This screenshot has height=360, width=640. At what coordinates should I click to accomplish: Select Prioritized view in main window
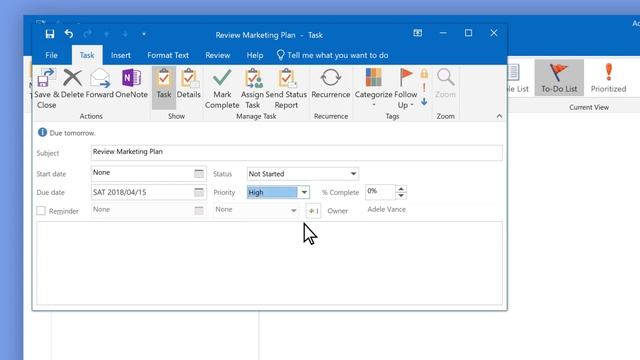coord(608,78)
